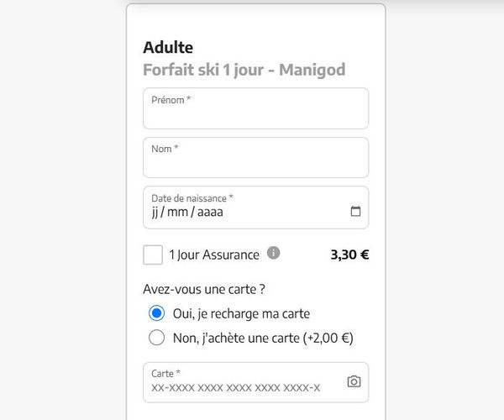
Task: Click the "1 Jour Assurance" label text
Action: [x=214, y=255]
